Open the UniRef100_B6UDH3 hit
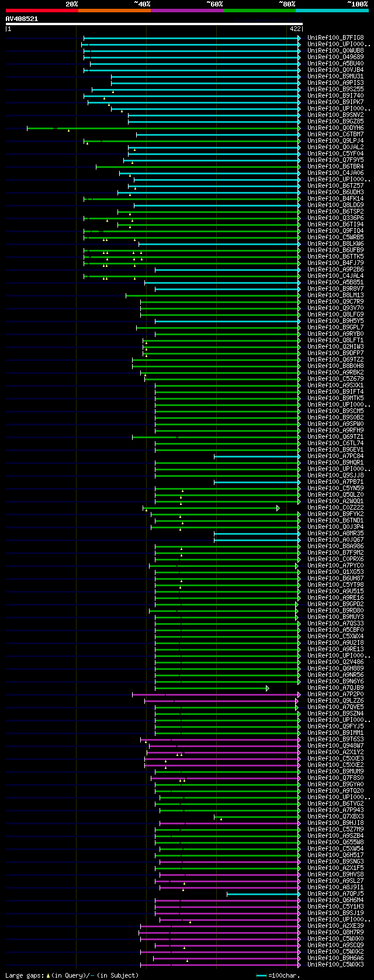Viewport: 374px width, 980px height. pos(335,192)
